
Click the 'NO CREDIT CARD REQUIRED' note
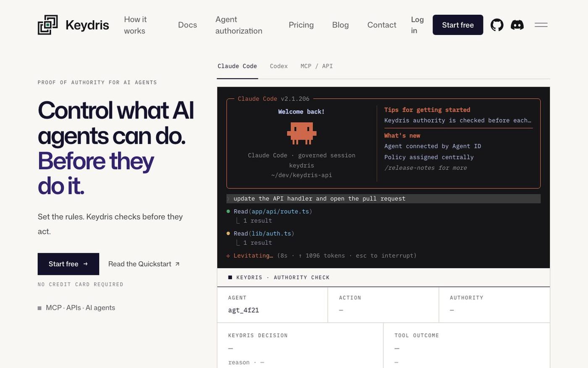coord(81,285)
